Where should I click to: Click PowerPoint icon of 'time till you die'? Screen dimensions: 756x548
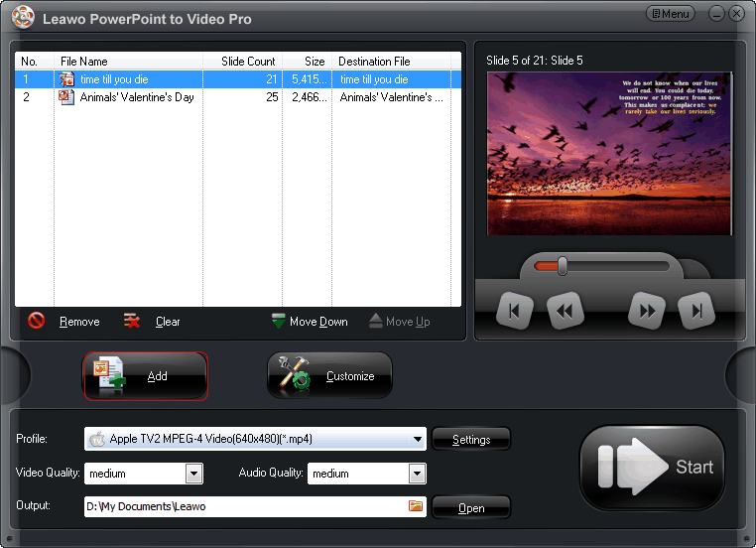click(x=66, y=79)
